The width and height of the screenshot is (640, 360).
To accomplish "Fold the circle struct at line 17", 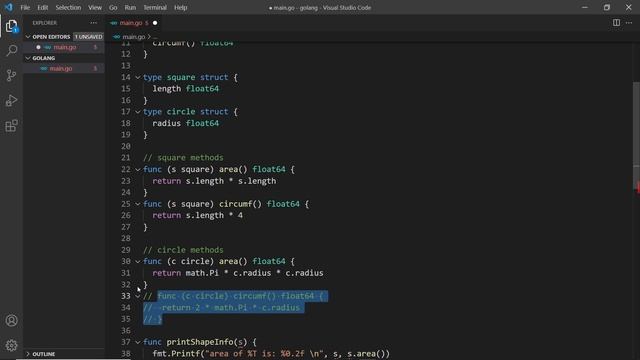I will click(x=138, y=111).
